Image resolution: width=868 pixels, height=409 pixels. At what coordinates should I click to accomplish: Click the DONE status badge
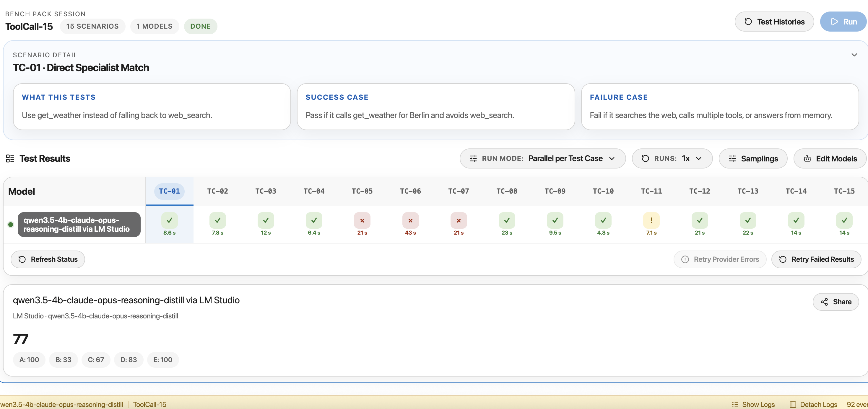pyautogui.click(x=201, y=26)
